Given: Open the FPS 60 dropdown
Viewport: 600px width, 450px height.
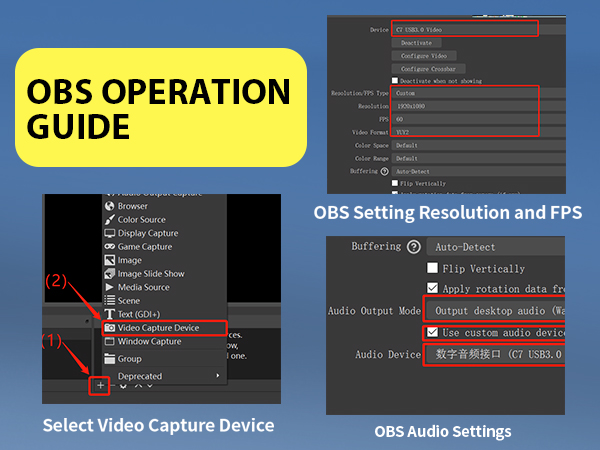Looking at the screenshot, I should click(x=478, y=119).
